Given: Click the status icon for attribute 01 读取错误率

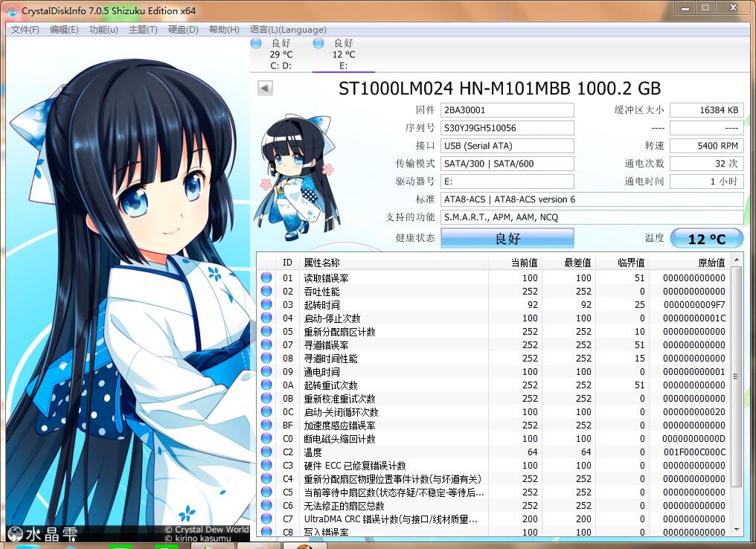Looking at the screenshot, I should click(266, 277).
